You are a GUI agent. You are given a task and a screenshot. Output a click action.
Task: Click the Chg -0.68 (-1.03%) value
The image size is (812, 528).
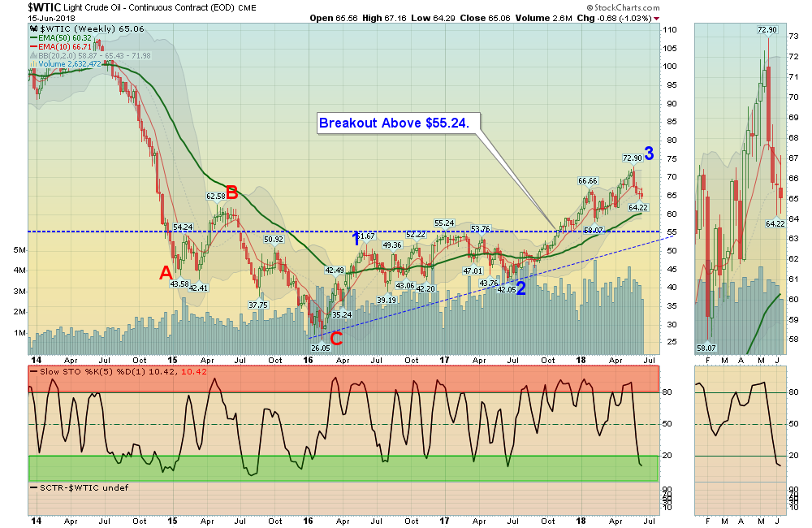pyautogui.click(x=614, y=18)
